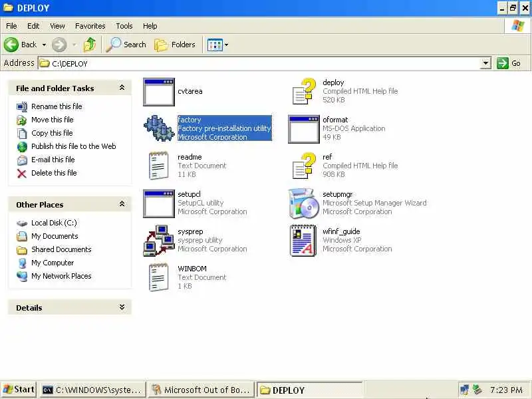Viewport: 532px width, 399px height.
Task: Select the sysprep computers icon
Action: coord(159,240)
